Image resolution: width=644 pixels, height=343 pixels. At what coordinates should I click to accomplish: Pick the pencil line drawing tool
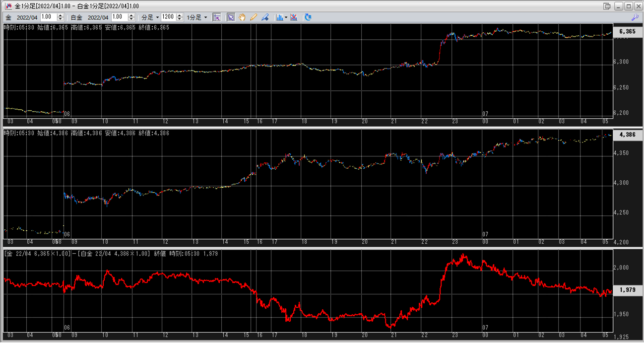(x=254, y=17)
